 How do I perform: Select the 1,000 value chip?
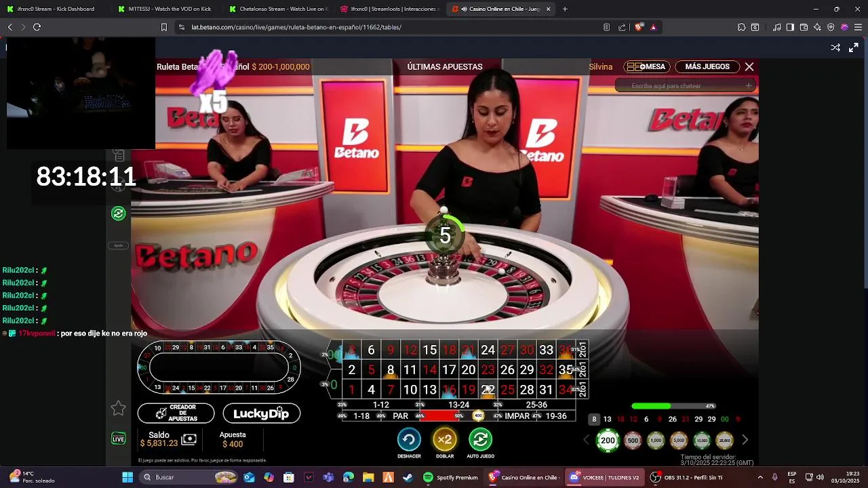[x=656, y=441]
